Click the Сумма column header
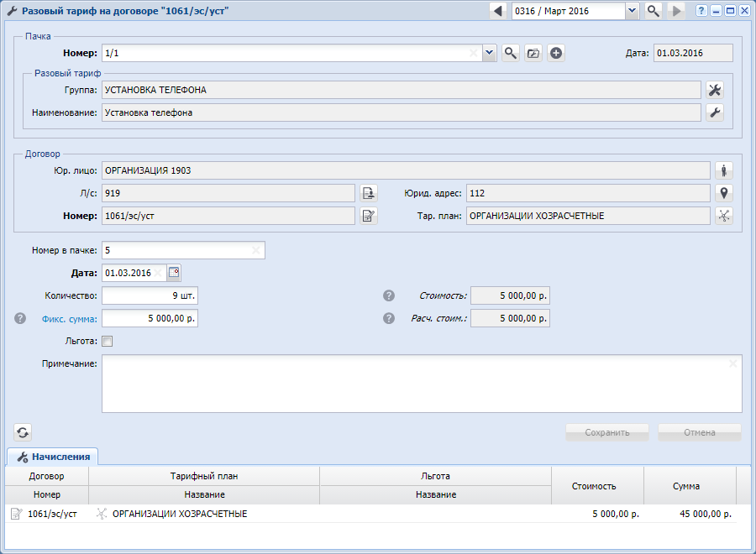Screen dimensions: 756x554 [690, 486]
